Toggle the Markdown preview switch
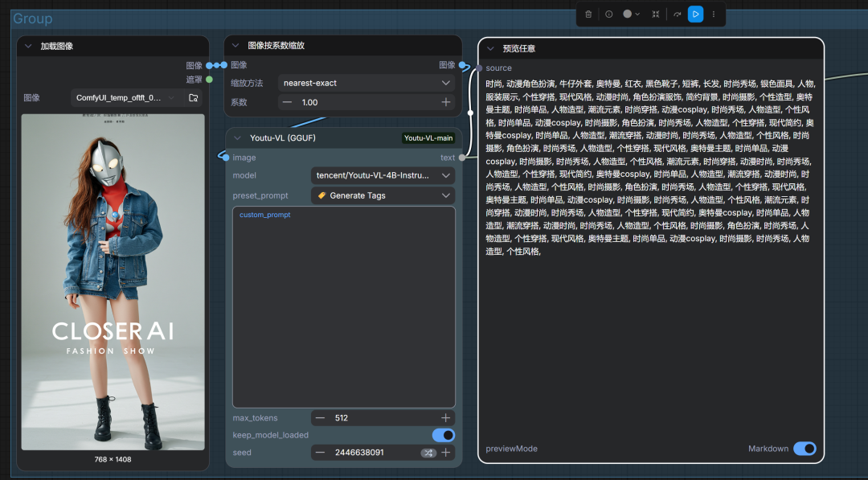 coord(805,449)
